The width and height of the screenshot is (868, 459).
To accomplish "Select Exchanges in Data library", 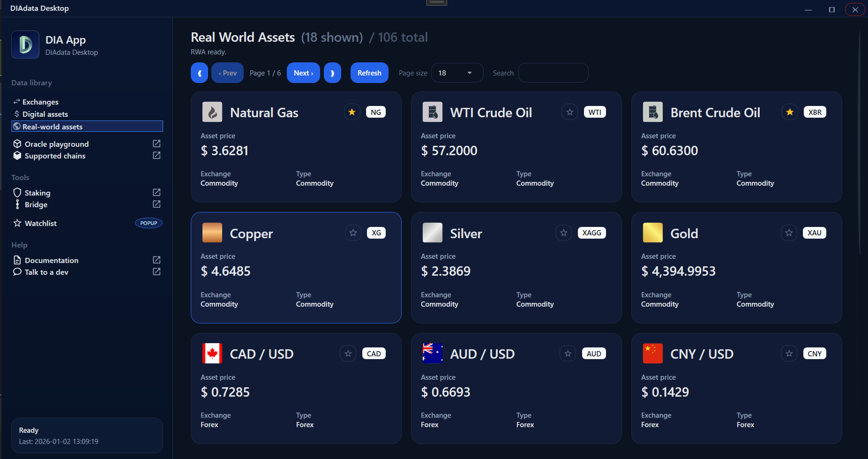I will (40, 102).
